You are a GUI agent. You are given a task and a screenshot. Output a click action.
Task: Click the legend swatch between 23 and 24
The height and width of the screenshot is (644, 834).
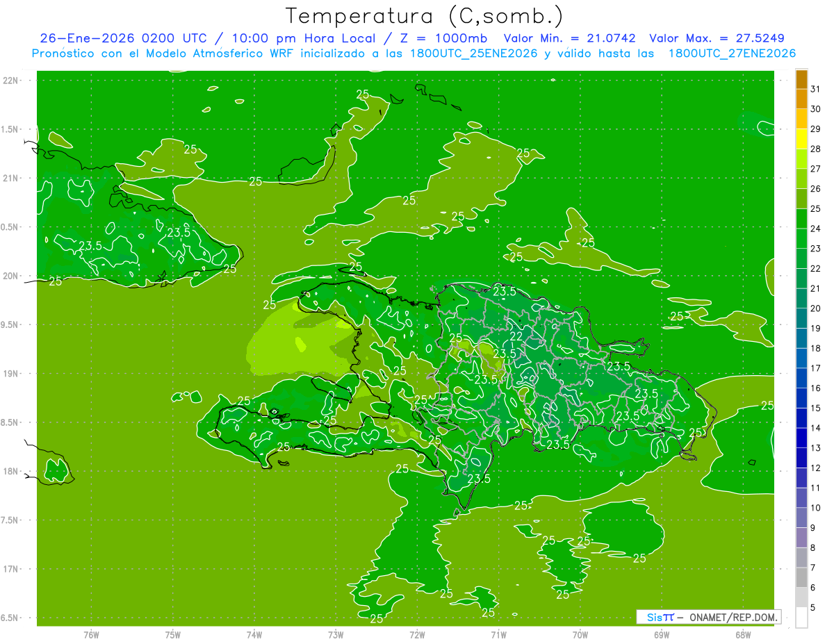click(801, 238)
